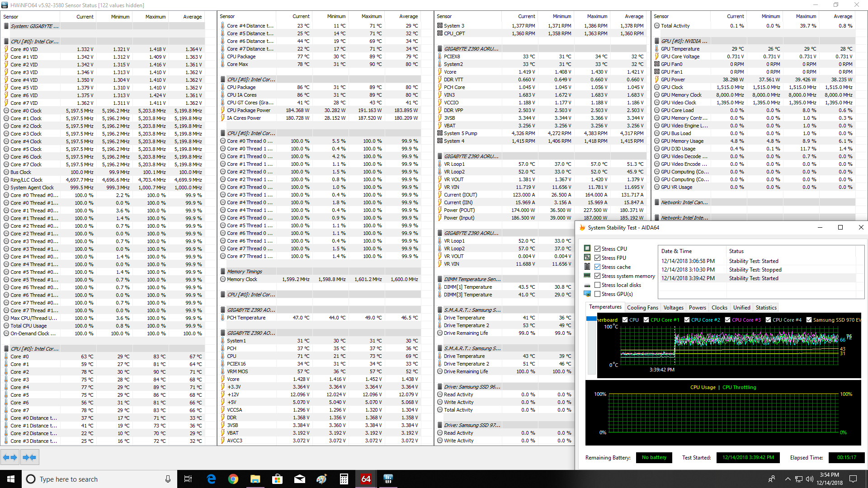
Task: Open the Paint palette app in taskbar
Action: (321, 479)
